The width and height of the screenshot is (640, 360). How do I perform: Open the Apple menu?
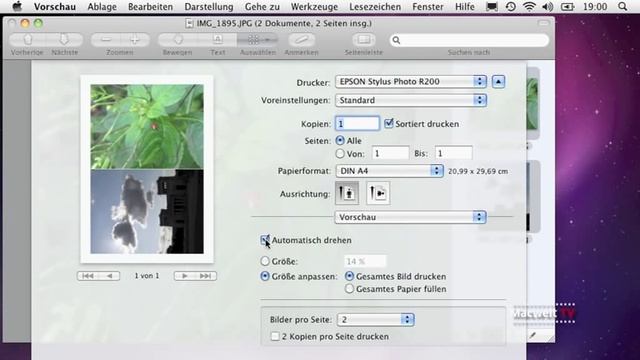pyautogui.click(x=16, y=7)
